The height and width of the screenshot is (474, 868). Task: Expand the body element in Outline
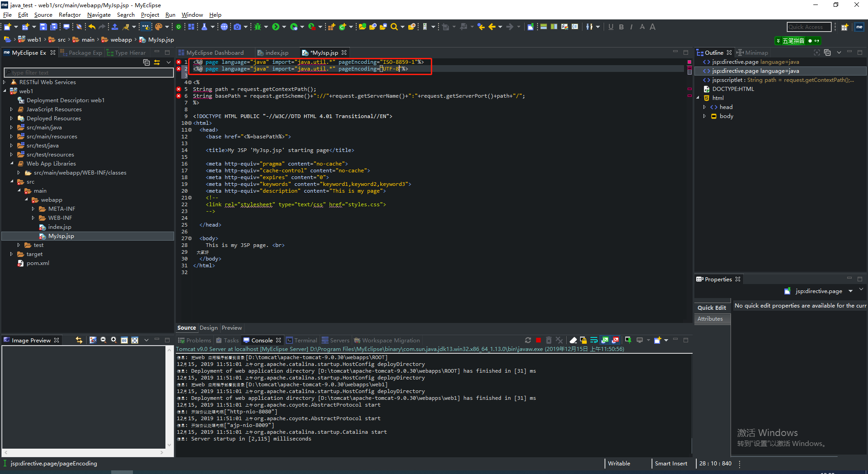[704, 116]
